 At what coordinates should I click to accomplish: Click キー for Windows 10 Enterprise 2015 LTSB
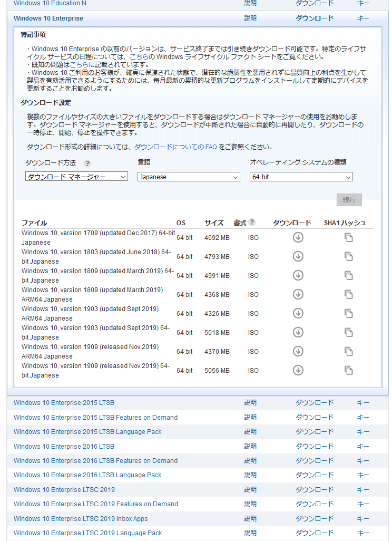click(x=363, y=403)
